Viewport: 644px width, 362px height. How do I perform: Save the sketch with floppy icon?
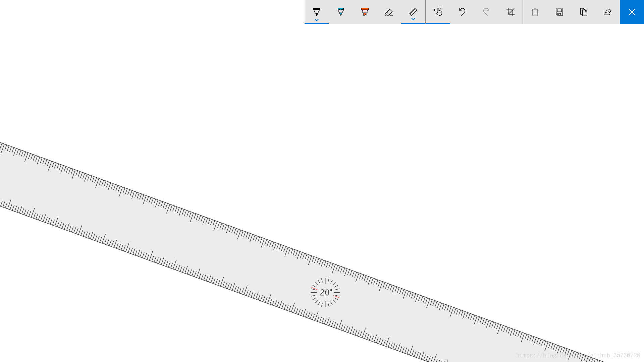[559, 12]
